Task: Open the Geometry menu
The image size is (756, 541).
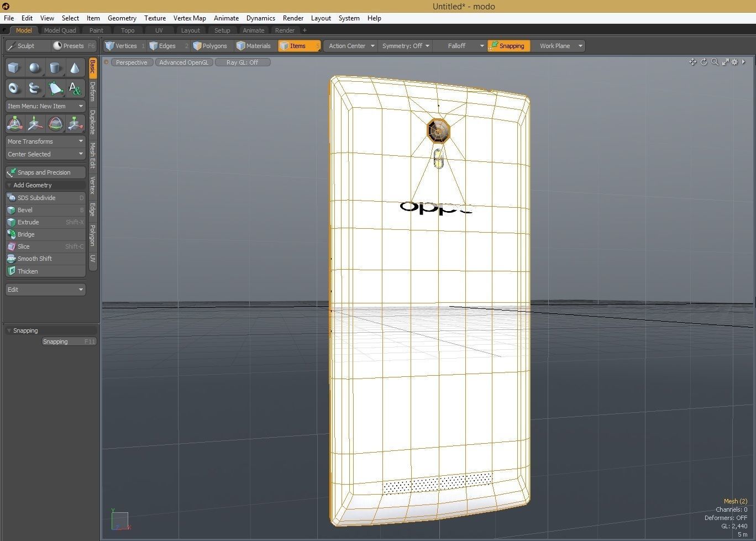Action: coord(122,18)
